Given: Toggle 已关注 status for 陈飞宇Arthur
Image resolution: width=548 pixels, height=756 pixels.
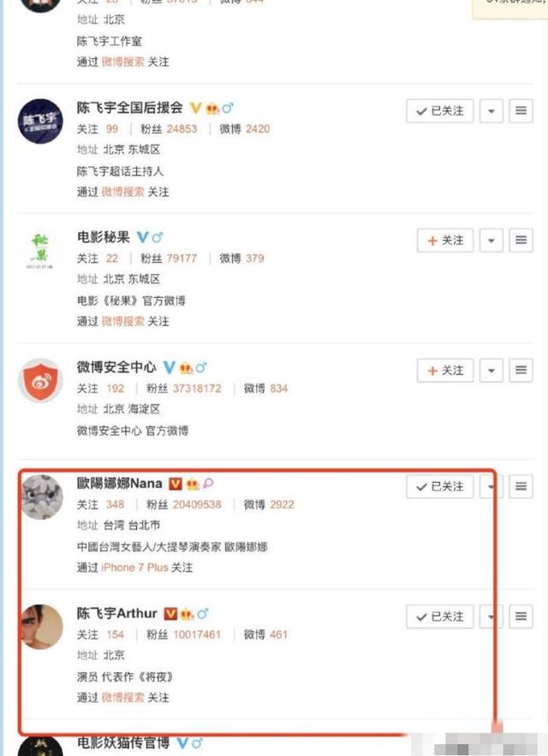Looking at the screenshot, I should click(x=439, y=616).
